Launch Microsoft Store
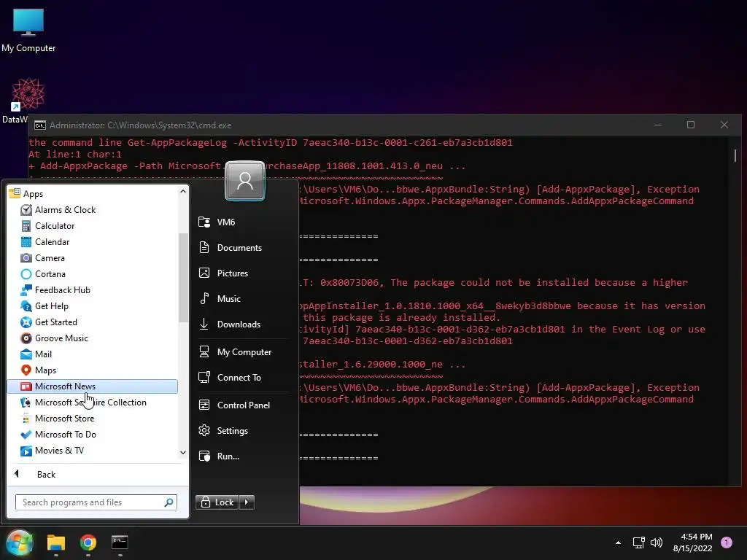Image resolution: width=747 pixels, height=560 pixels. [93, 418]
